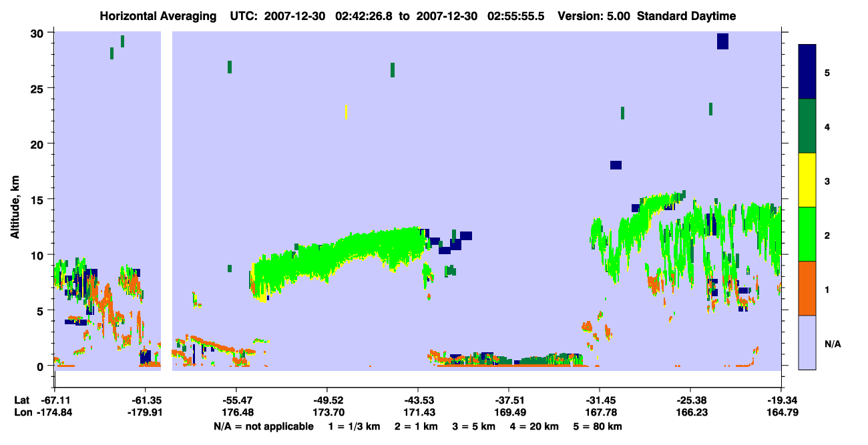Click the lavender N/A color swatch
Image resolution: width=868 pixels, height=445 pixels.
point(807,342)
